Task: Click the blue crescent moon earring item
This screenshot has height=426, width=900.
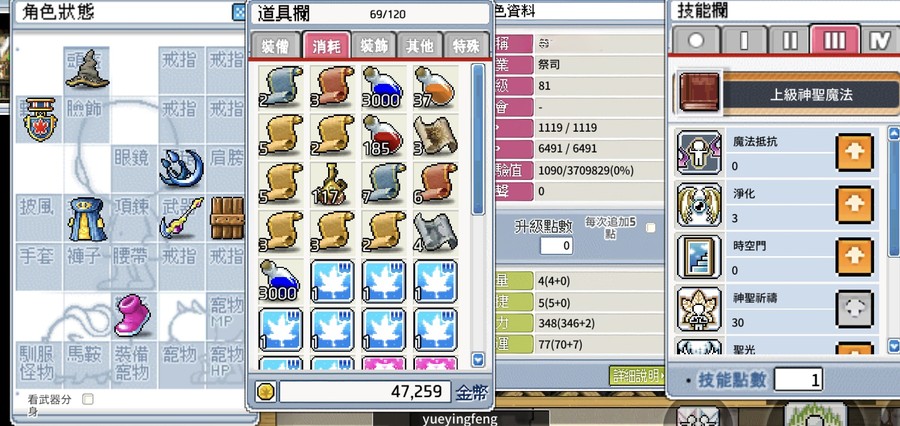Action: (181, 168)
